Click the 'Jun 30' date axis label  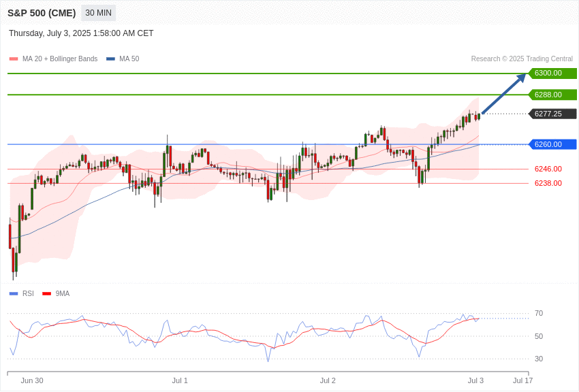coord(32,380)
